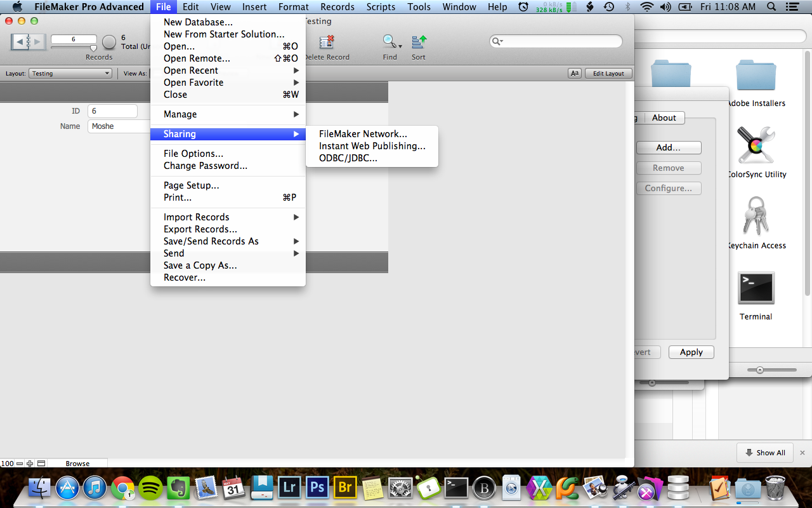Select Export Records... menu item

(228, 229)
